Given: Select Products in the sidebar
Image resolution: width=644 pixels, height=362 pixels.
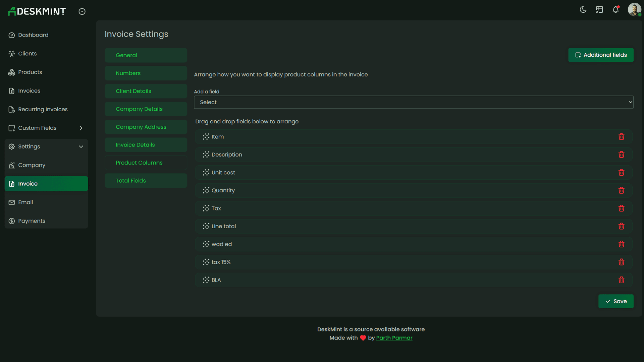Looking at the screenshot, I should tap(30, 72).
